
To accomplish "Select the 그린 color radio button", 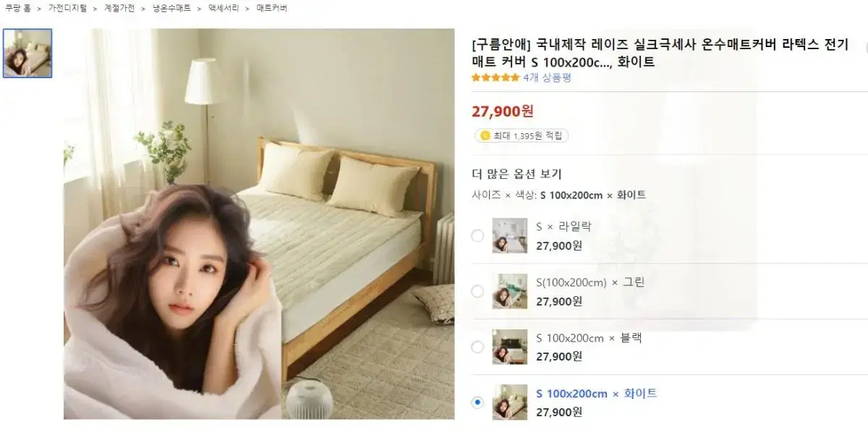I will pyautogui.click(x=477, y=291).
